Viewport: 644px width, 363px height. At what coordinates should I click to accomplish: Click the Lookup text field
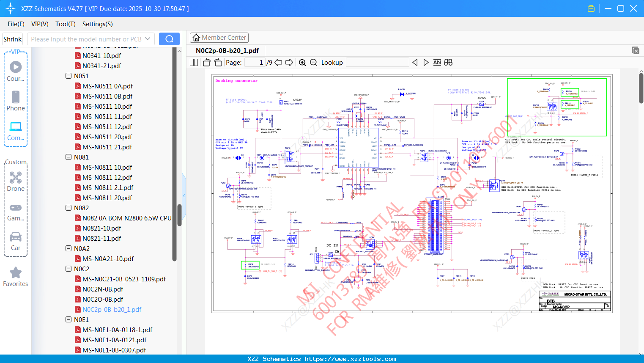377,62
